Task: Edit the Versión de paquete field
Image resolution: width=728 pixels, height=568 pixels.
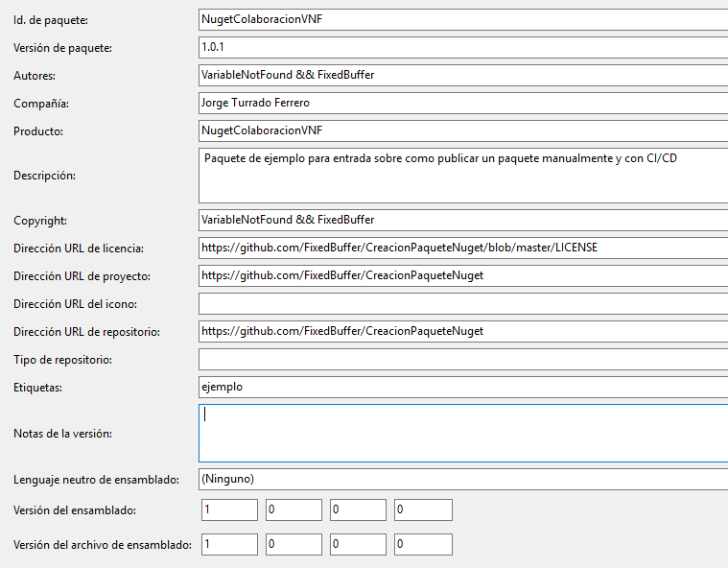Action: pos(463,47)
